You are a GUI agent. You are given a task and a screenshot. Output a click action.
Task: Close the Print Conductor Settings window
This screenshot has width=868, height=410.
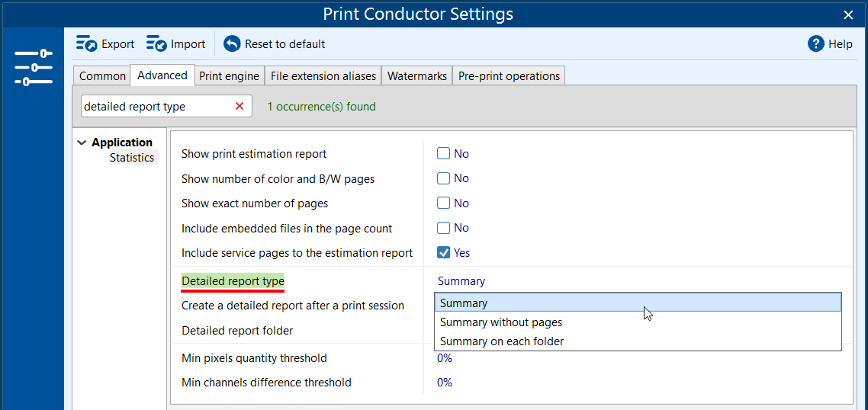(x=848, y=14)
